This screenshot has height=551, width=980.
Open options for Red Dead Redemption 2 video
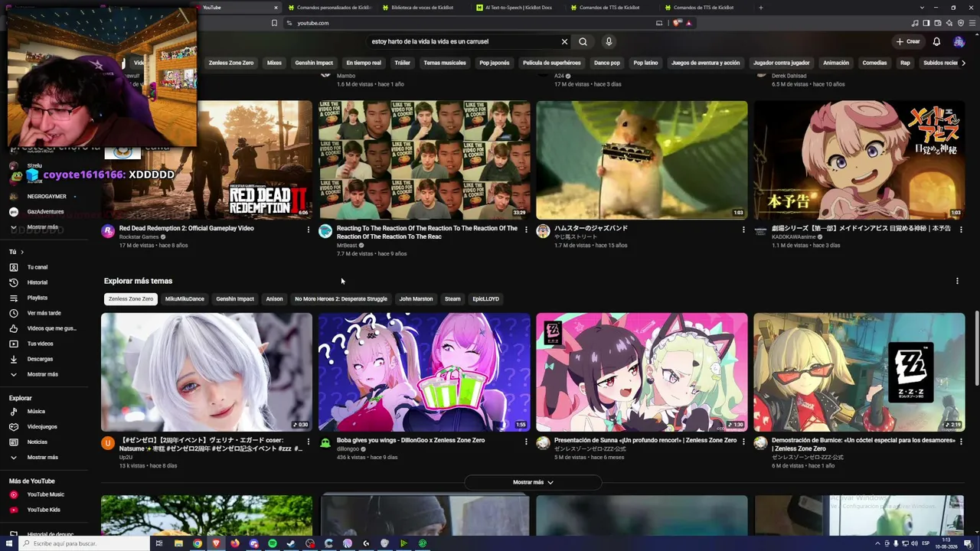coord(309,230)
